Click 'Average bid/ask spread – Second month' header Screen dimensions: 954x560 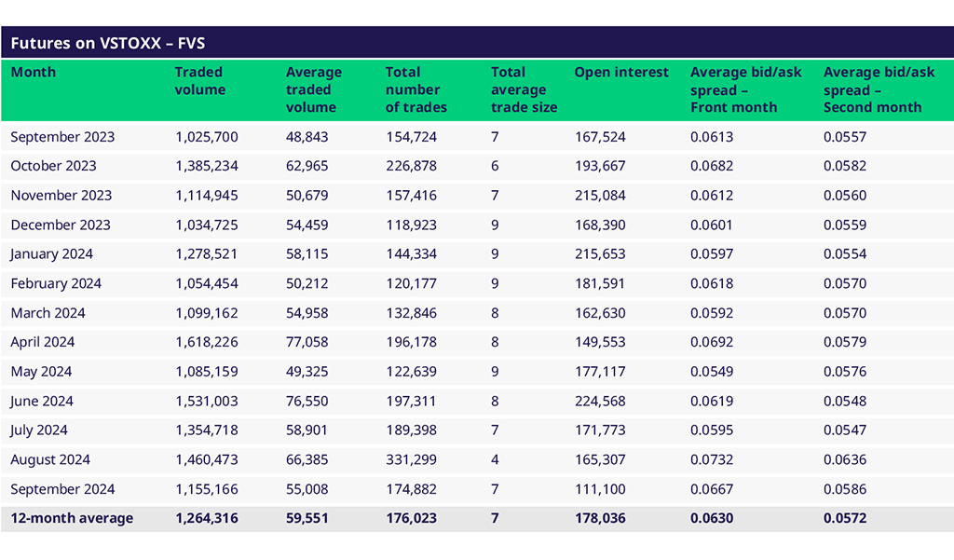[x=879, y=89]
